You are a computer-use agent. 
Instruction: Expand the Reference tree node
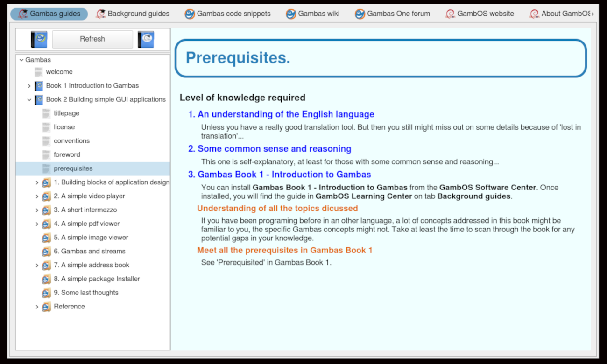[x=37, y=307]
